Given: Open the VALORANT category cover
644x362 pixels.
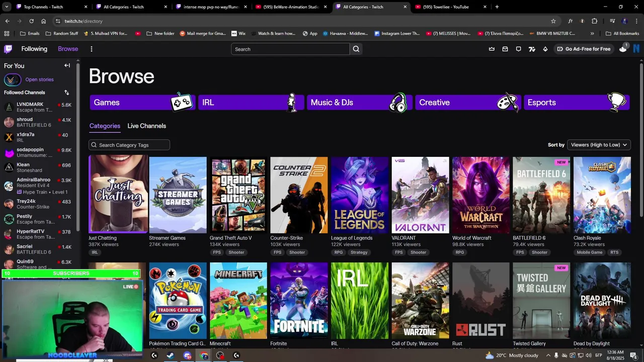Looking at the screenshot, I should (420, 195).
